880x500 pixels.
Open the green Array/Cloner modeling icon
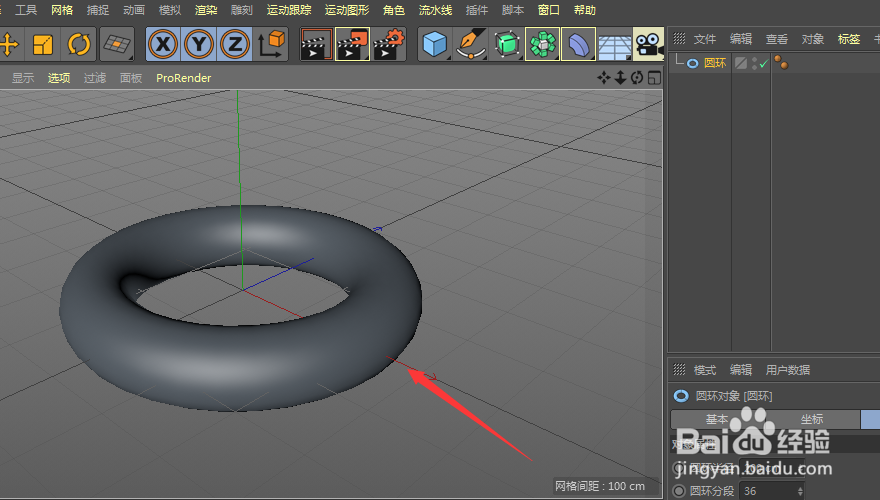point(542,44)
